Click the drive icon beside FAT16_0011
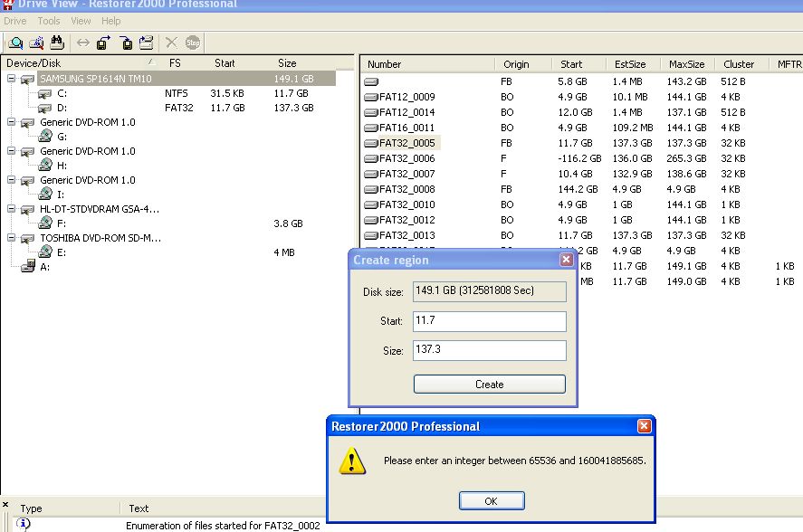The image size is (803, 532). (371, 128)
